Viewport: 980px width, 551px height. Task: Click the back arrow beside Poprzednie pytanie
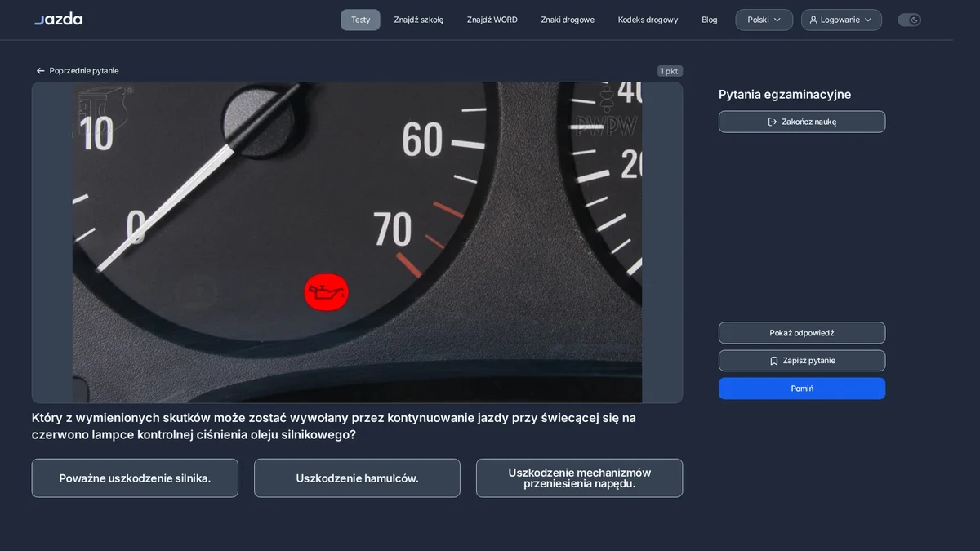pyautogui.click(x=40, y=71)
